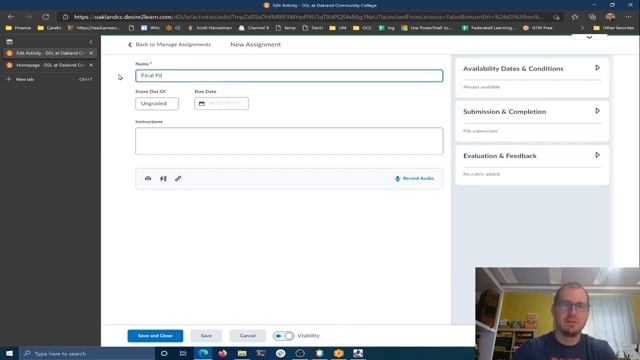The image size is (640, 360).
Task: Open the Other favorites folder
Action: pos(613,28)
